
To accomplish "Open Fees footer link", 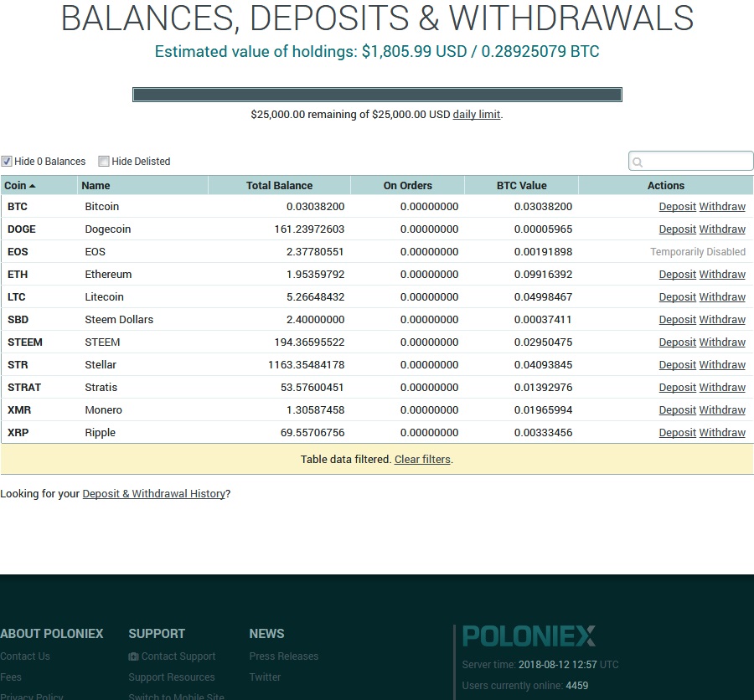I will (11, 677).
